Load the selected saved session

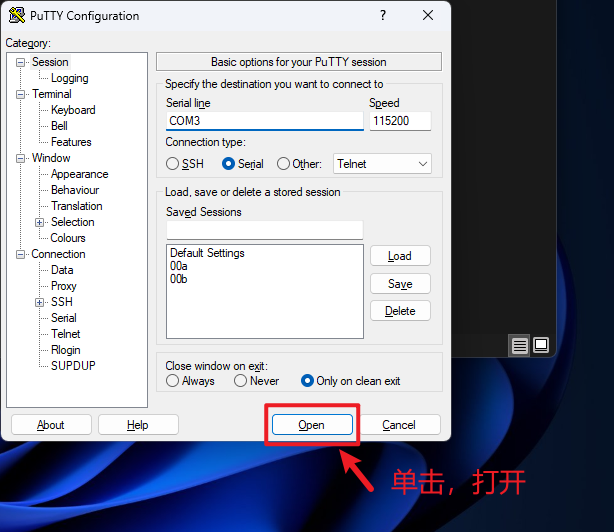click(x=400, y=256)
